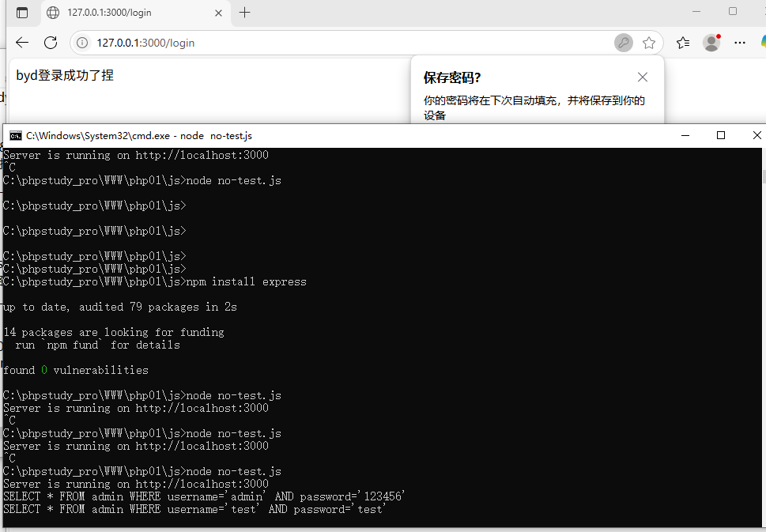Open the browser tab actions menu icon
This screenshot has width=766, height=532.
click(22, 13)
